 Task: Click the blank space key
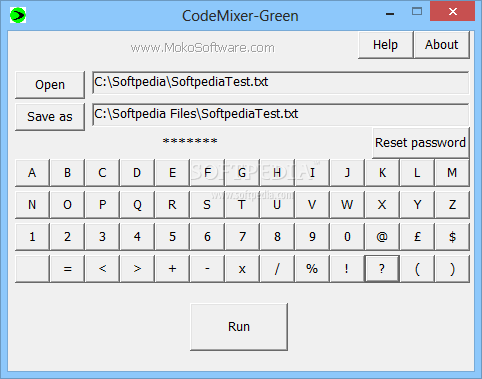32,269
